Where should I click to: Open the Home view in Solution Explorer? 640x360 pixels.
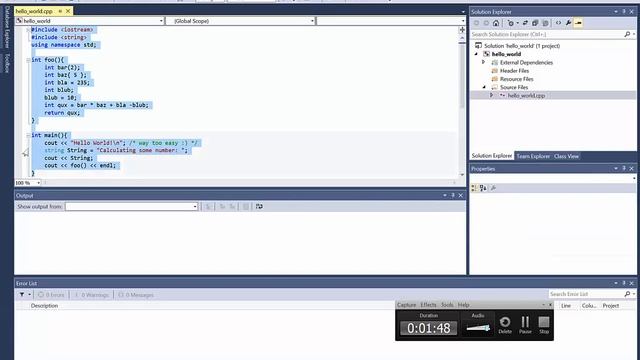pos(496,23)
